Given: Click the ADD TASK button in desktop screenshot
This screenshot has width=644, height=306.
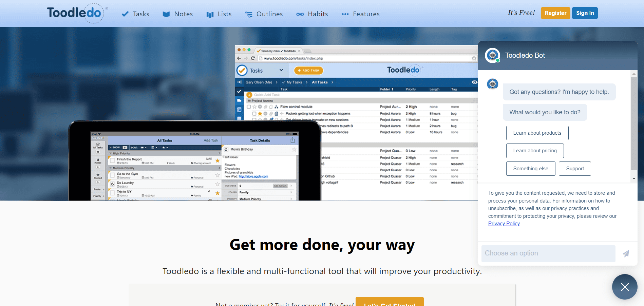Looking at the screenshot, I should tap(308, 71).
